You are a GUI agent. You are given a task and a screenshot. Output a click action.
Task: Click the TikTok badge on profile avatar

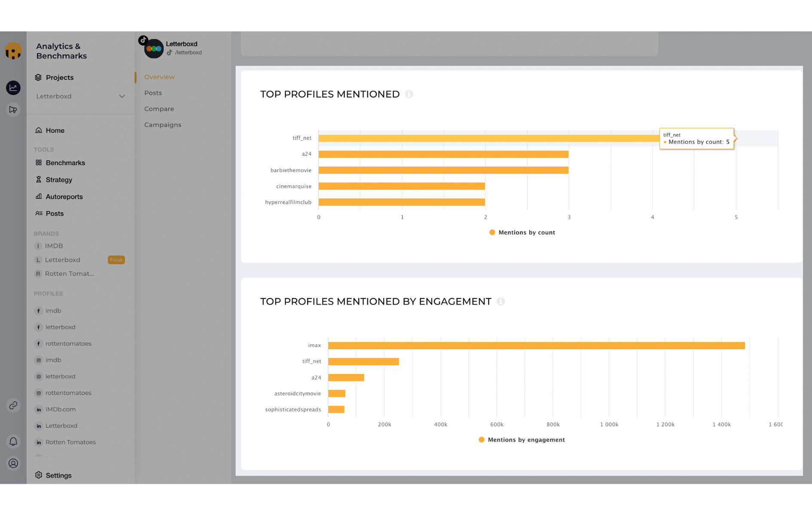pyautogui.click(x=143, y=40)
